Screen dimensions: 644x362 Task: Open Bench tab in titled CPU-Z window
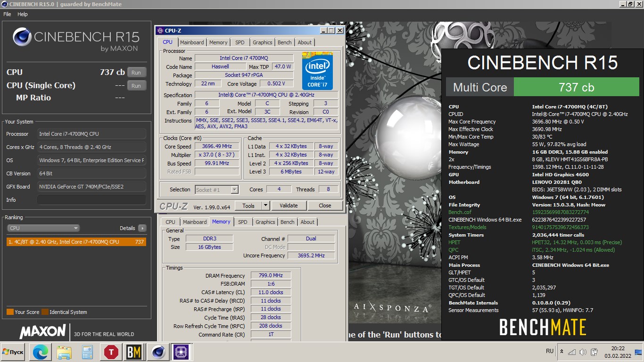pos(285,42)
